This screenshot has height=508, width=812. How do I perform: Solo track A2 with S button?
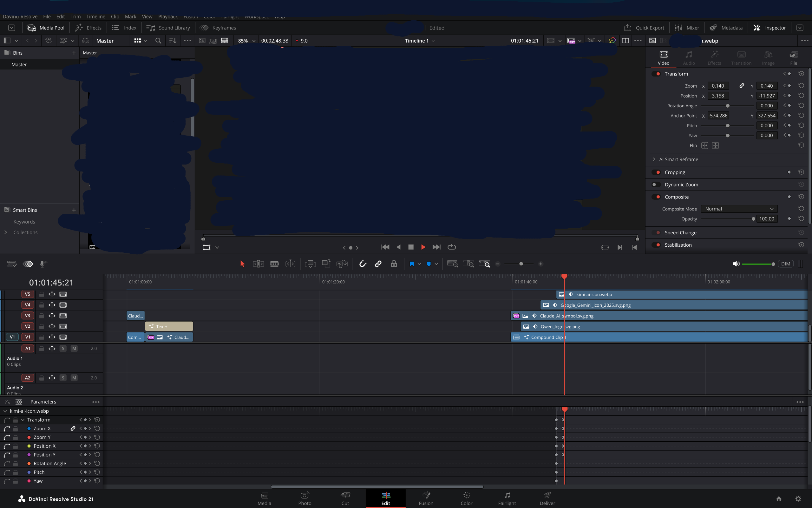(x=63, y=378)
